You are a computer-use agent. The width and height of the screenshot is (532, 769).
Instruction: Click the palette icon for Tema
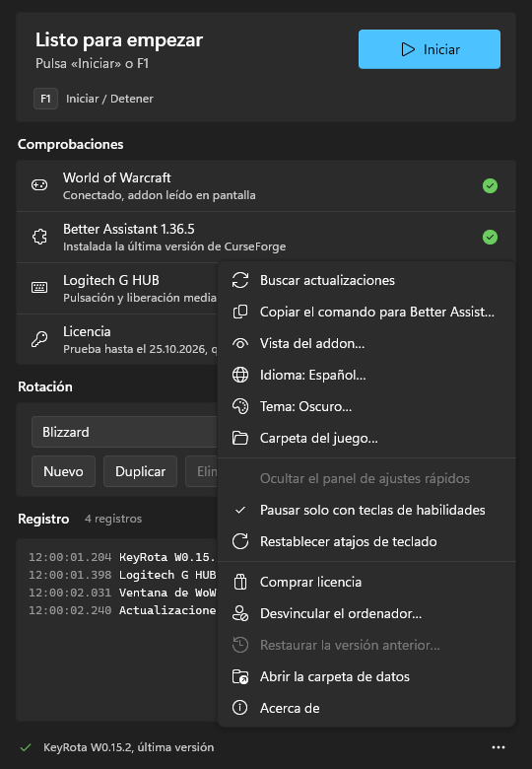click(x=240, y=406)
